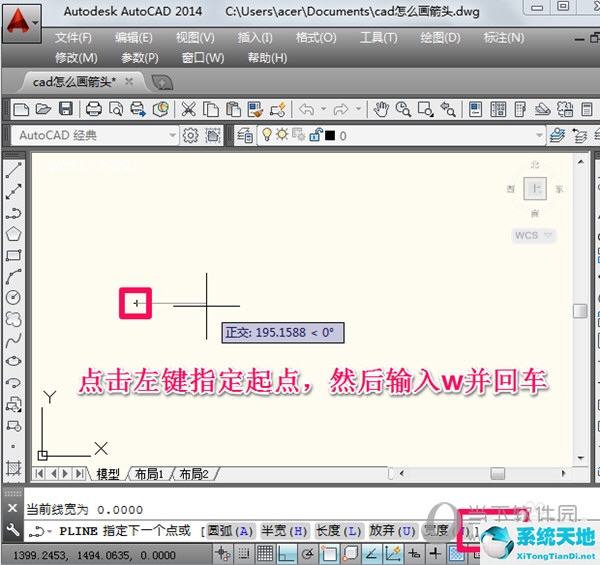Viewport: 600px width, 565px height.
Task: Click the Copy icon
Action: [x=210, y=109]
